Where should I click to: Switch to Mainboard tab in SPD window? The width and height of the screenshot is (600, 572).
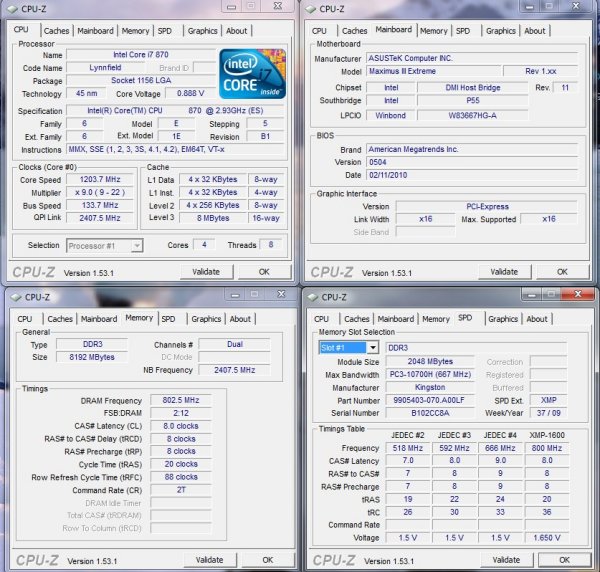(396, 319)
